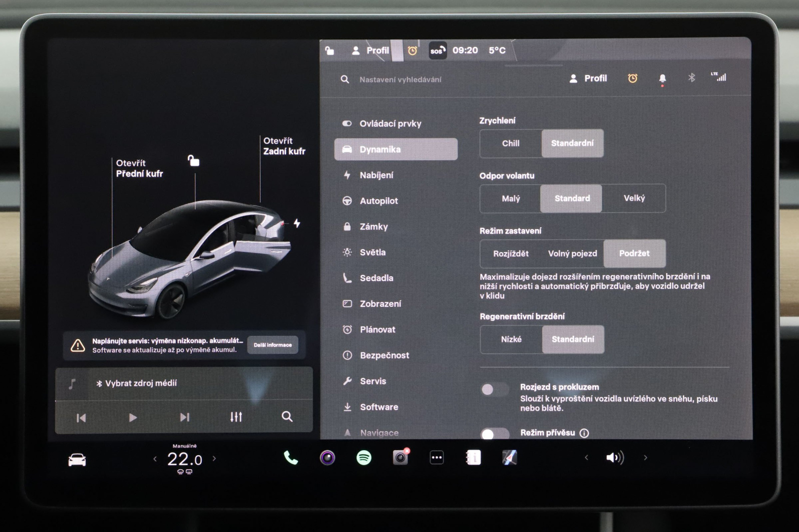Turn on the Režim přívěsu toggle
The image size is (799, 532).
[494, 433]
